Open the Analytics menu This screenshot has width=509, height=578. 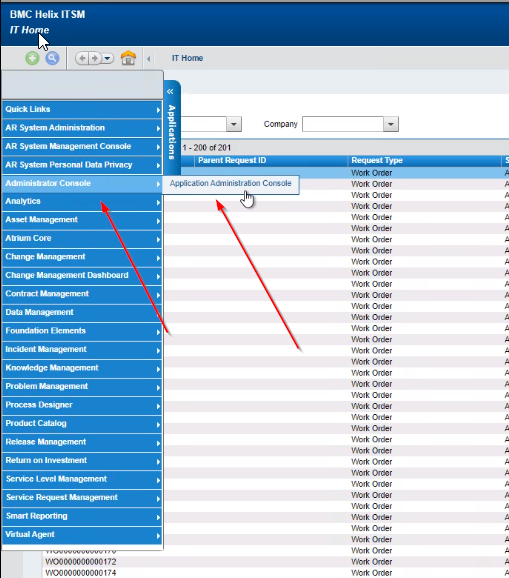tap(82, 202)
